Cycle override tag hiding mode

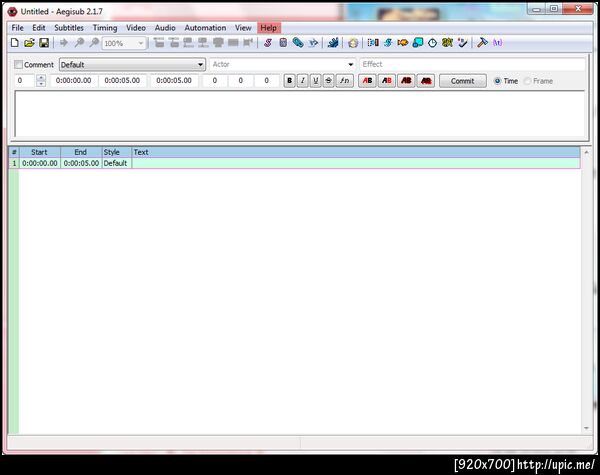[x=497, y=43]
